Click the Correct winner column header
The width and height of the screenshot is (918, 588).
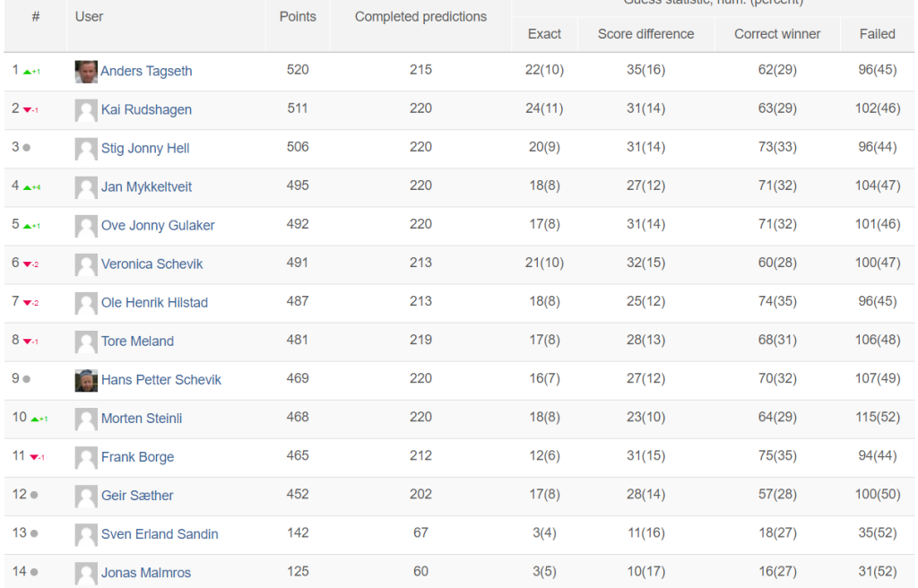[777, 34]
